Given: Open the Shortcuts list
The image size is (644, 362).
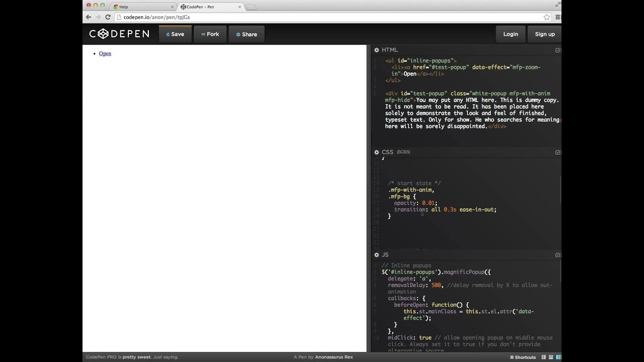Looking at the screenshot, I should click(523, 357).
